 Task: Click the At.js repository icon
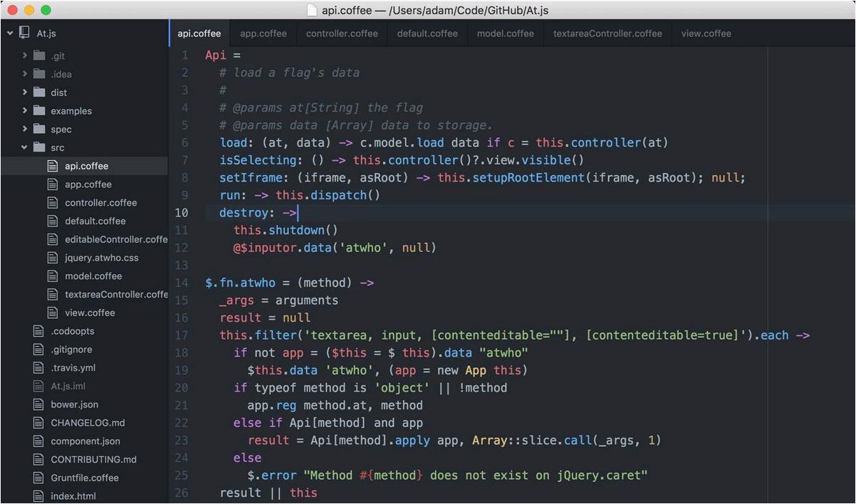[x=24, y=33]
